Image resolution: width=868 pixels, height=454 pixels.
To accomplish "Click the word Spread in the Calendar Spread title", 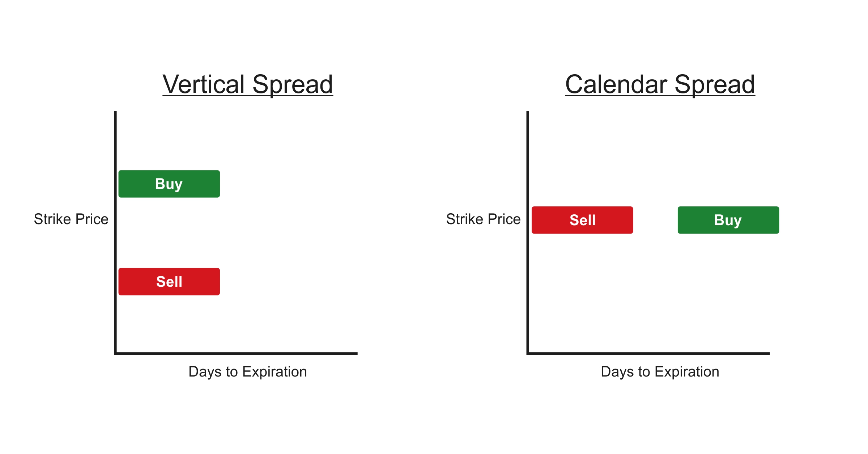I will pyautogui.click(x=714, y=84).
